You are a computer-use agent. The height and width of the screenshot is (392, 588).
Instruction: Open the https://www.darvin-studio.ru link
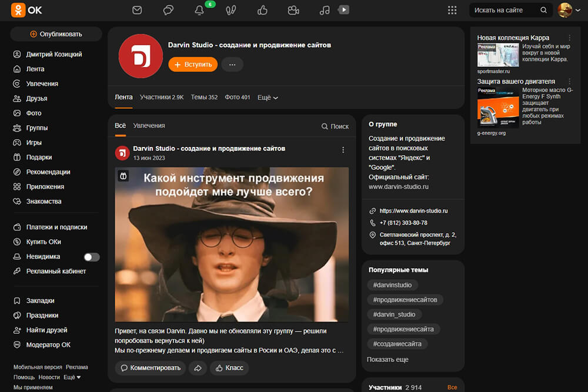(x=413, y=210)
